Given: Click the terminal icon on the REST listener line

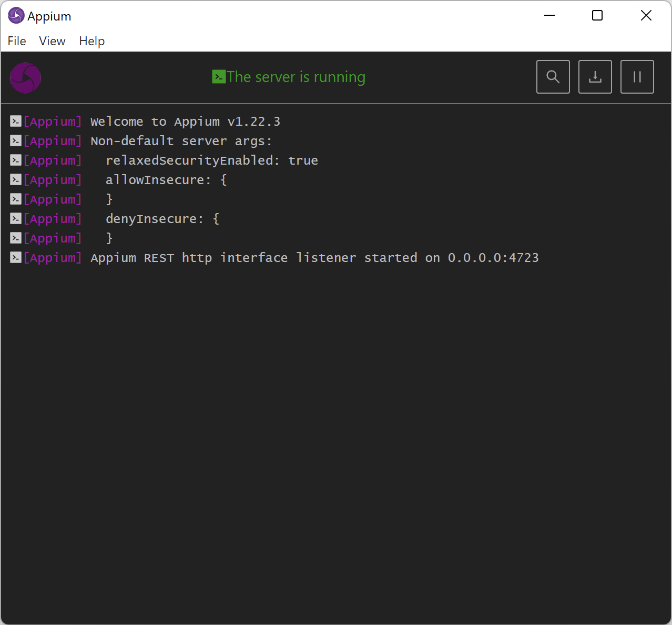Looking at the screenshot, I should pos(16,258).
